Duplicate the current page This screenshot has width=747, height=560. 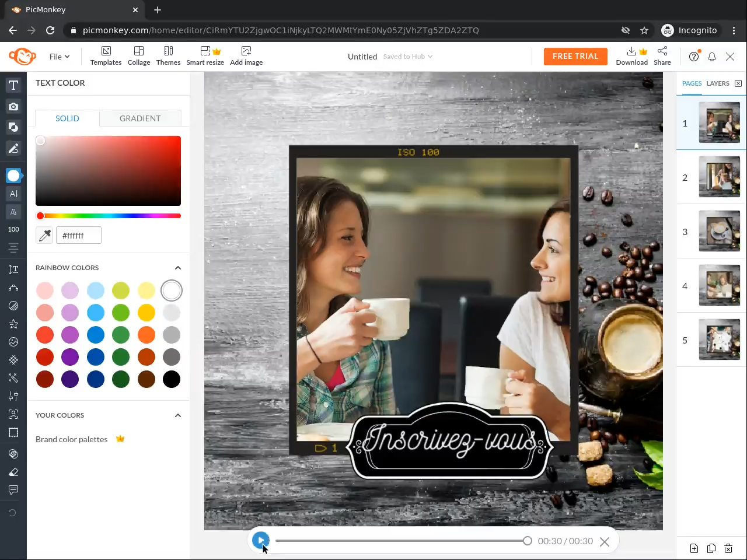711,548
